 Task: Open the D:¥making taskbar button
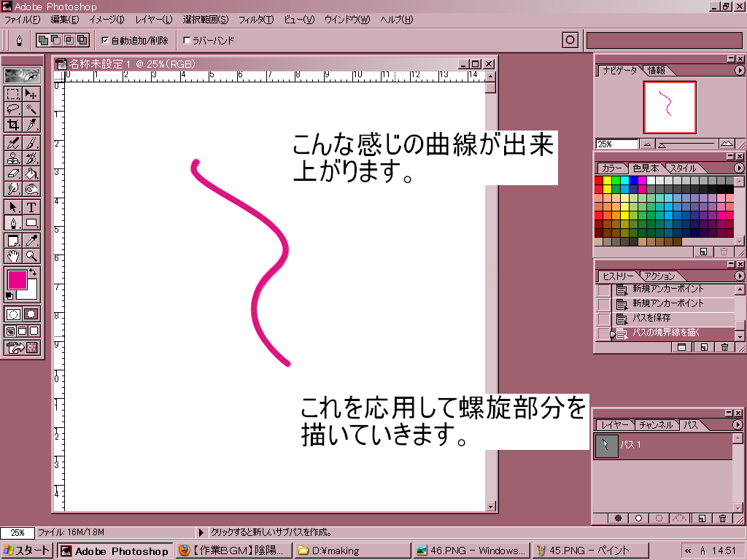pos(353,551)
